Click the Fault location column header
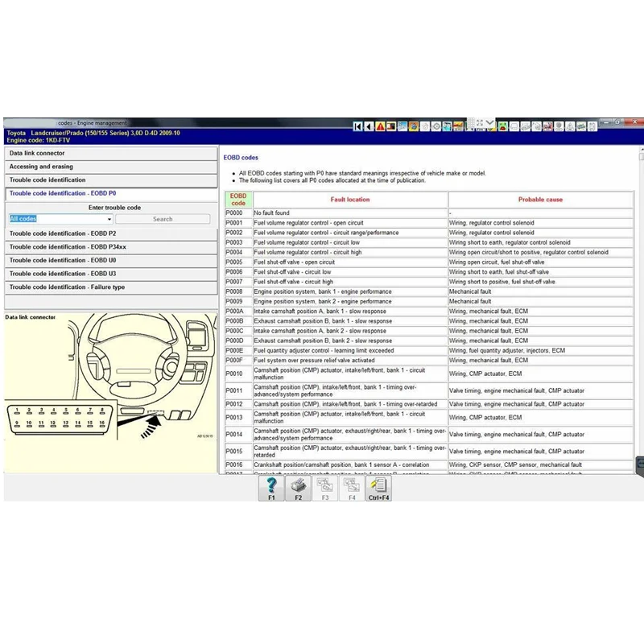644x644 pixels. pos(350,200)
